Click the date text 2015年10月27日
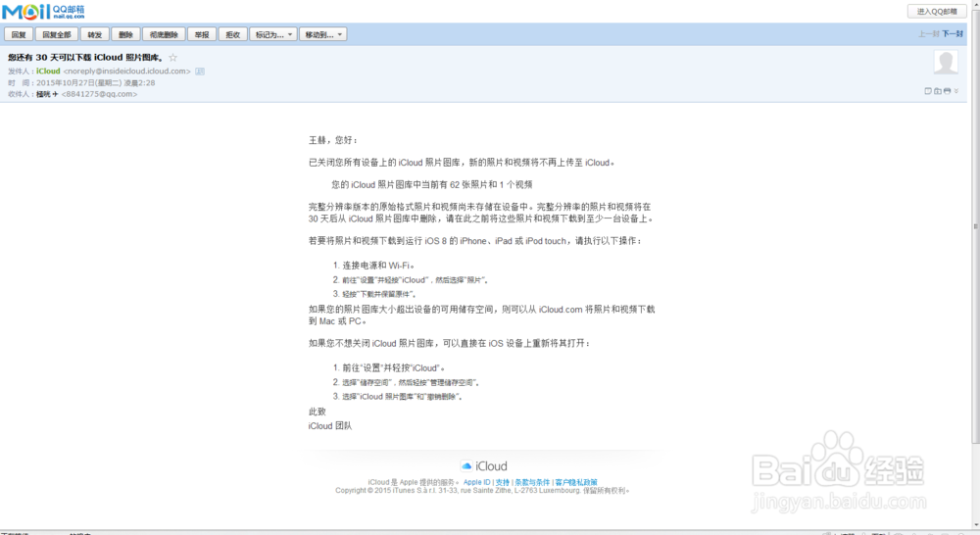Screen dimensions: 980x535 [x=65, y=83]
